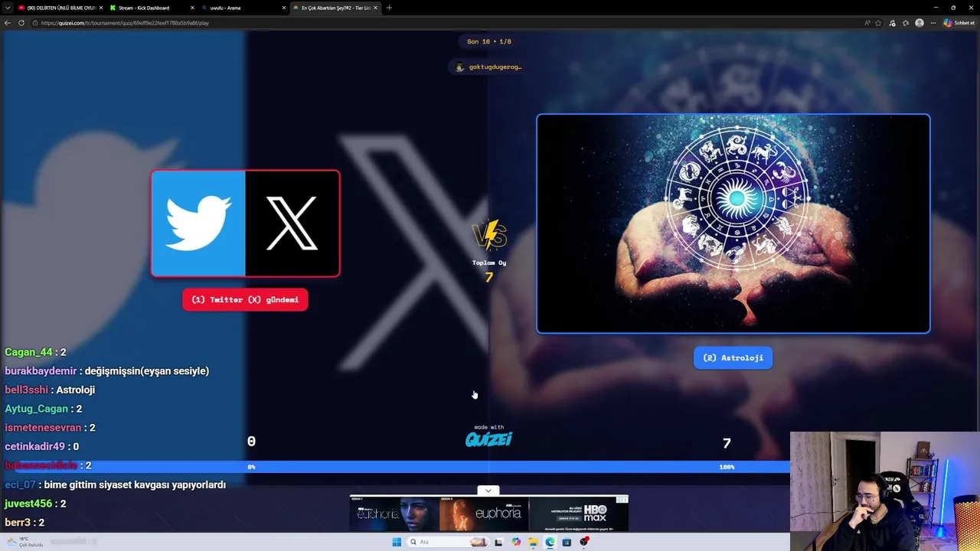Open File Explorer from the taskbar
The width and height of the screenshot is (980, 551).
click(533, 542)
